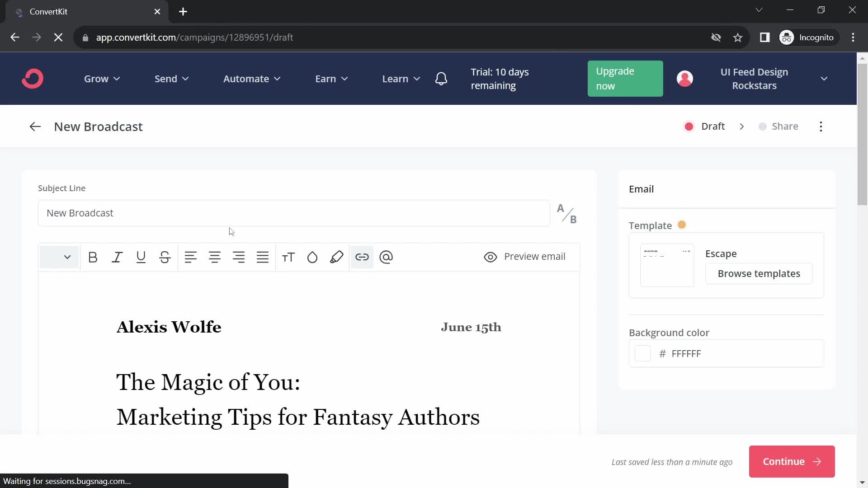Screen dimensions: 868x488
Task: Apply strikethrough to selected text
Action: coord(165,258)
